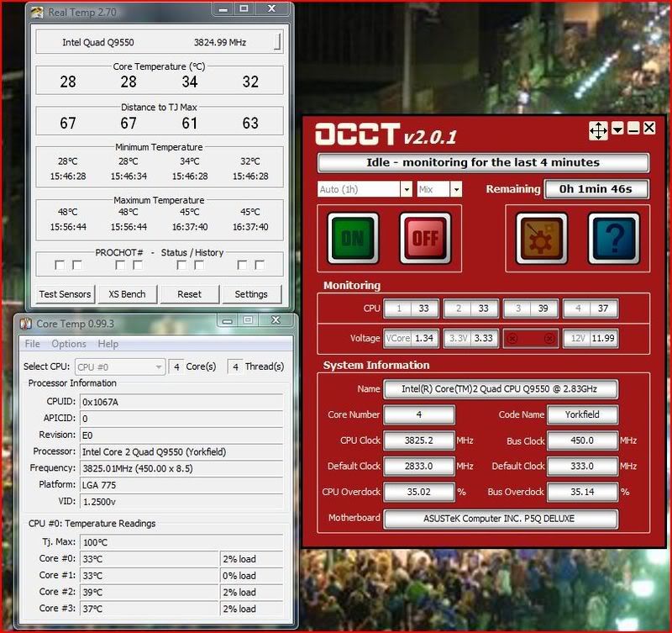Minimize the OCCT window
Image resolution: width=672 pixels, height=633 pixels.
(633, 129)
